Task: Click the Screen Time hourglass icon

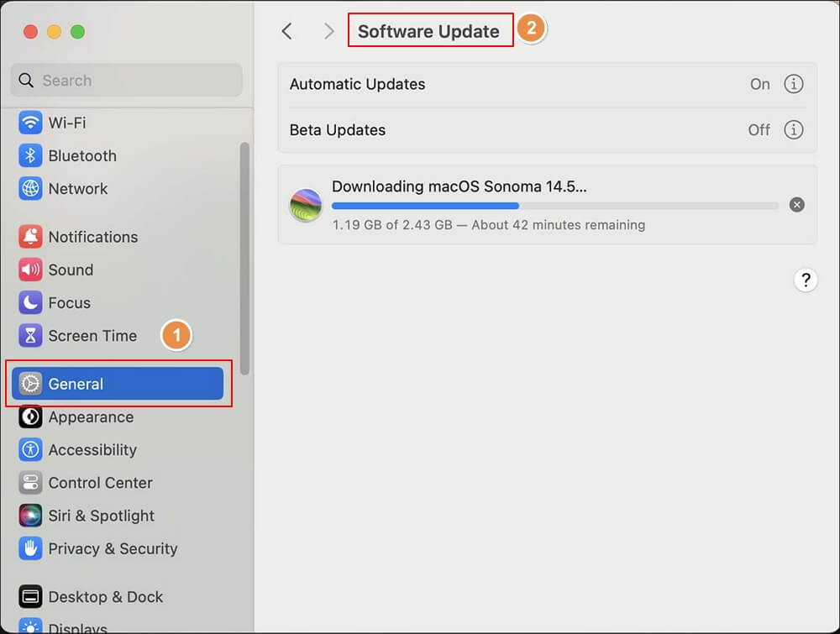Action: (30, 336)
